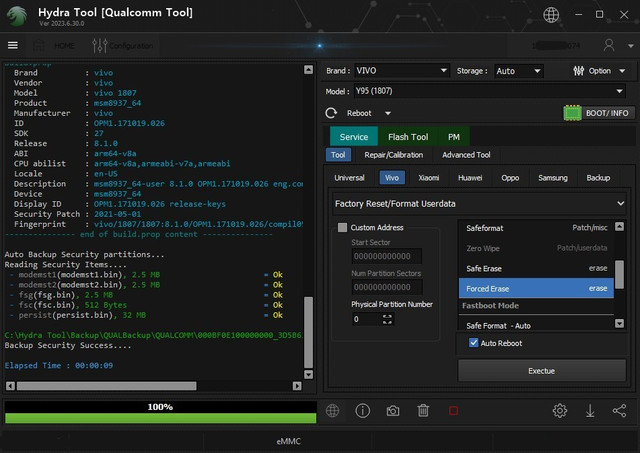Select the Oppo brand tab
The height and width of the screenshot is (453, 640).
pyautogui.click(x=510, y=178)
